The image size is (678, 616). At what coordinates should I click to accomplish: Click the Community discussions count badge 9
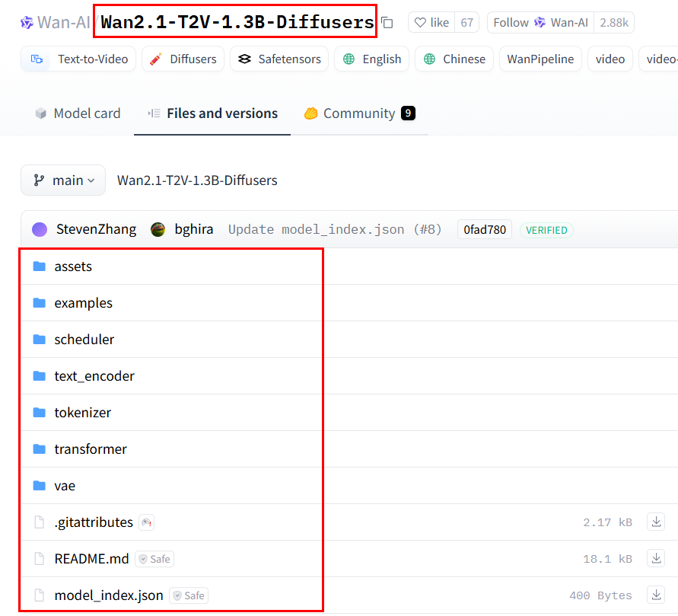tap(408, 113)
